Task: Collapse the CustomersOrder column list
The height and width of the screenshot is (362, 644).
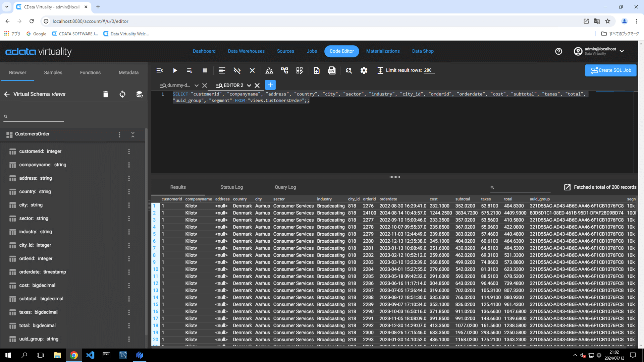Action: (133, 134)
